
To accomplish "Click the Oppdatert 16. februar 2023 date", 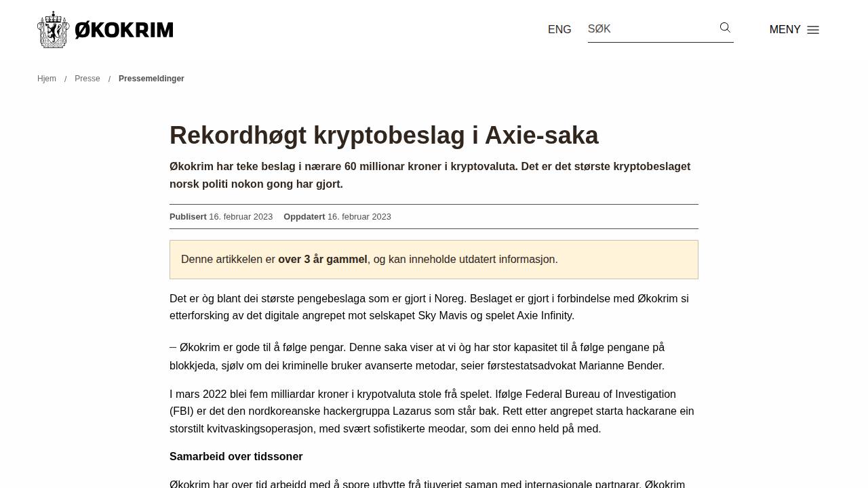I will point(337,217).
